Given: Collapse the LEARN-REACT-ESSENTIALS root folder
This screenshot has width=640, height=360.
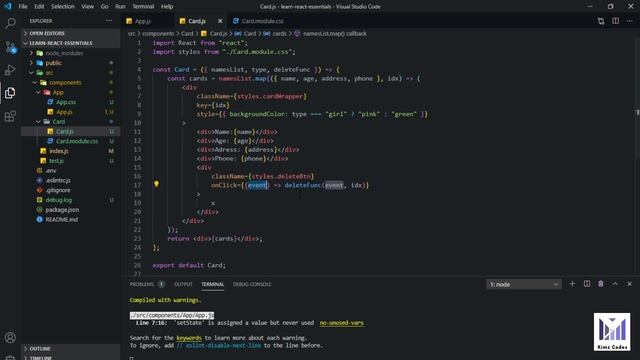Looking at the screenshot, I should [x=71, y=43].
